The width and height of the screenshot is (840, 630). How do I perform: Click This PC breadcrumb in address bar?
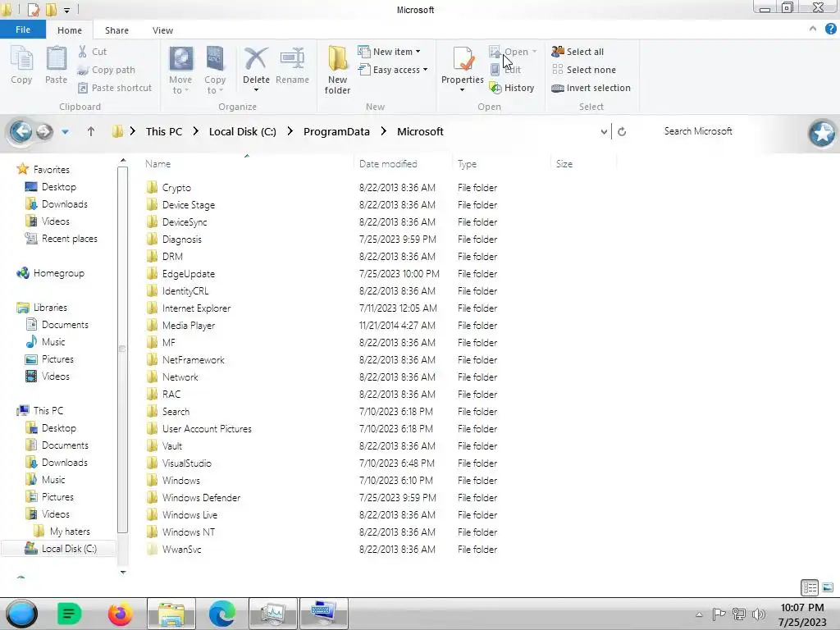(x=164, y=131)
